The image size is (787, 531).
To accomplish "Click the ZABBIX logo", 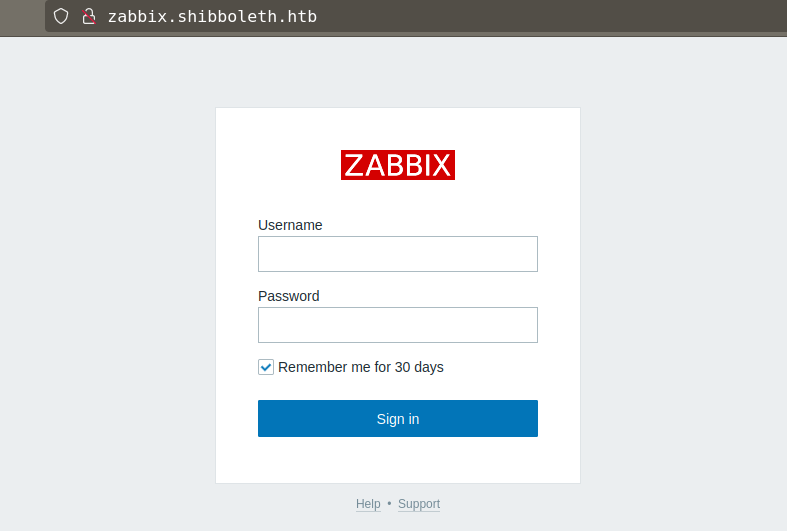I will [x=398, y=165].
